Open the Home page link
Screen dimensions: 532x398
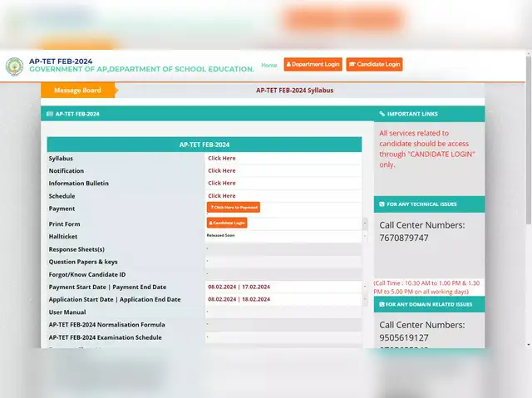[269, 65]
